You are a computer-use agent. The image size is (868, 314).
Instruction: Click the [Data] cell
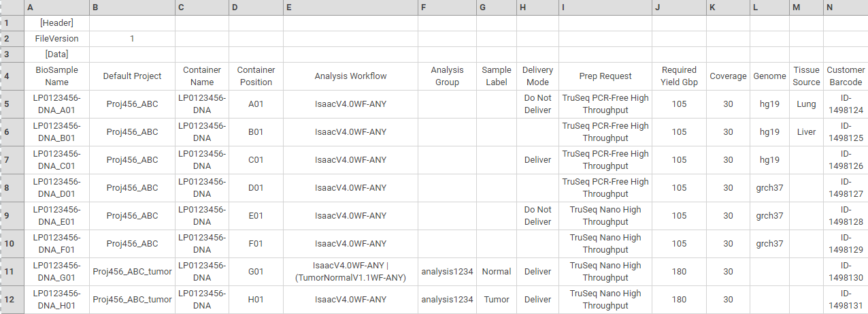(56, 54)
